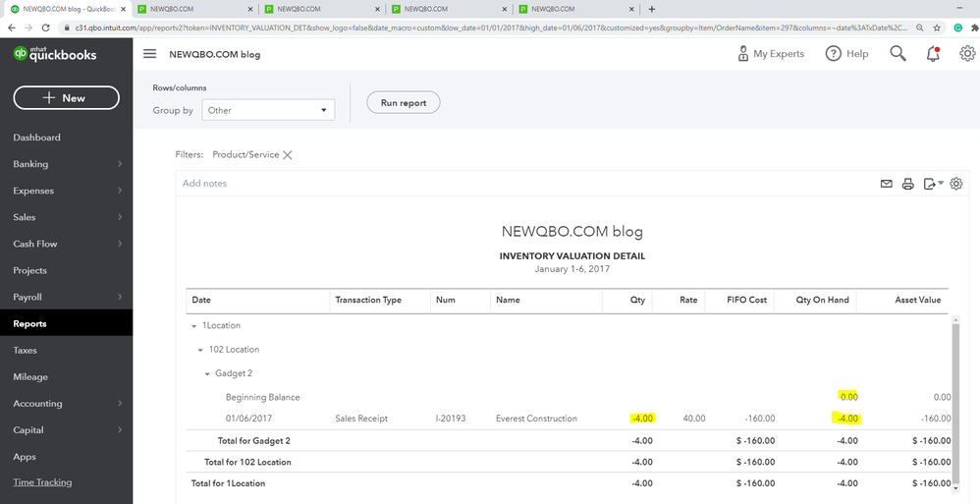Open the report export icon

click(x=929, y=184)
